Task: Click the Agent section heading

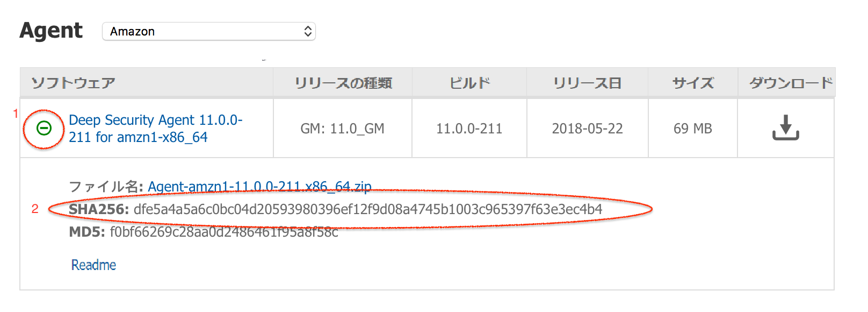Action: [x=51, y=31]
